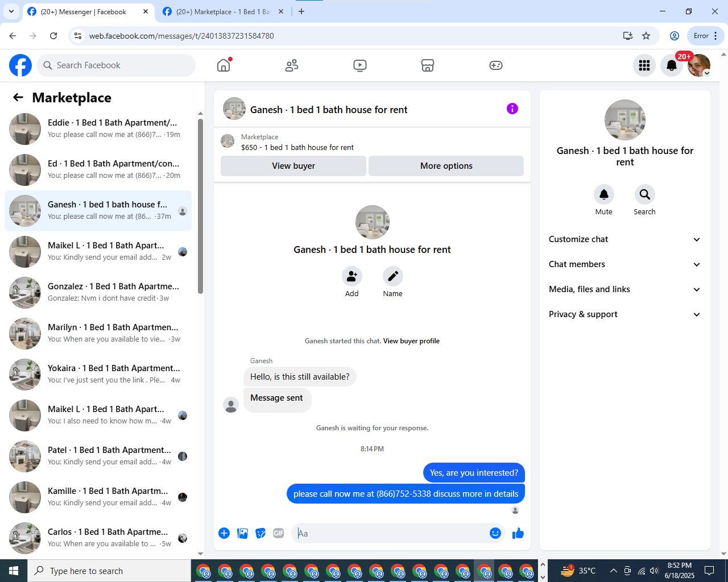Image resolution: width=728 pixels, height=582 pixels.
Task: Click the 'Hello, is this still available?' message
Action: click(300, 377)
